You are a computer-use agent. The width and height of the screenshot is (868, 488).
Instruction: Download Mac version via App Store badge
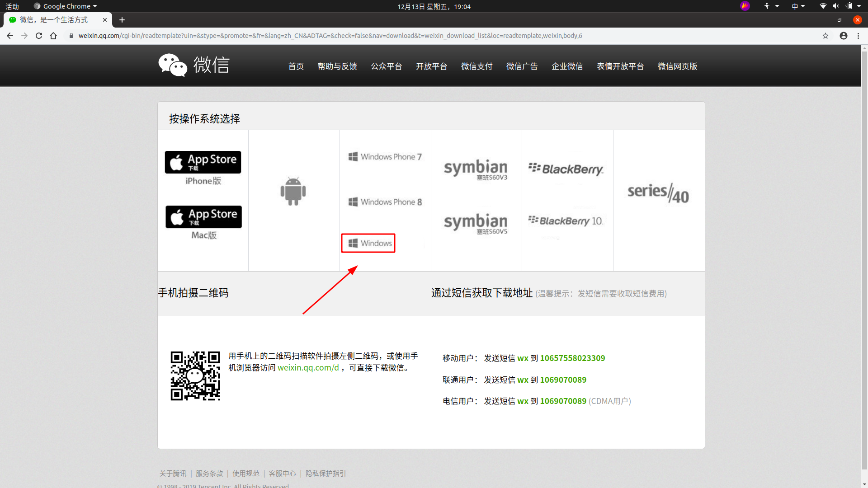pyautogui.click(x=203, y=217)
